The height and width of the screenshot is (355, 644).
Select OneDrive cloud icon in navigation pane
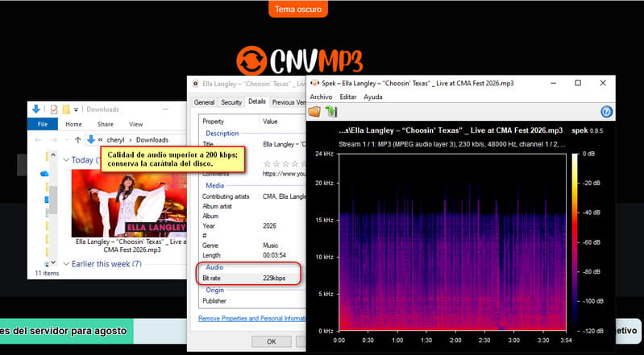44,174
